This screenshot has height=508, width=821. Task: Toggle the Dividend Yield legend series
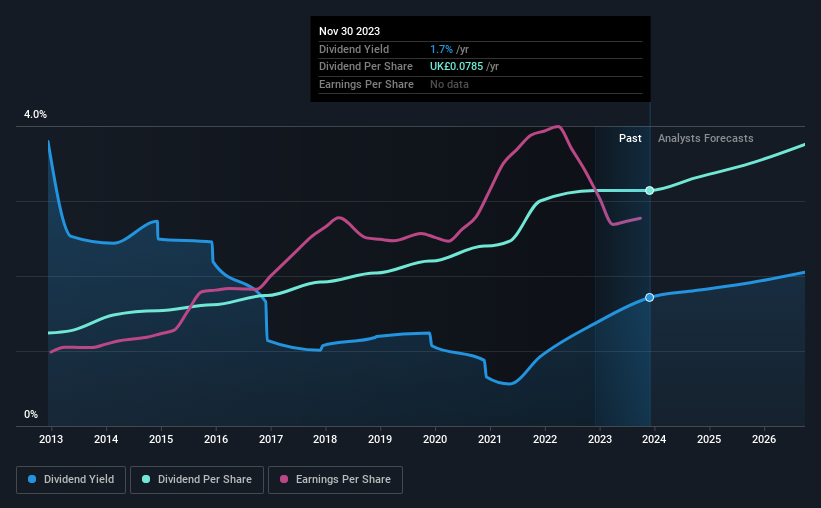click(x=71, y=480)
